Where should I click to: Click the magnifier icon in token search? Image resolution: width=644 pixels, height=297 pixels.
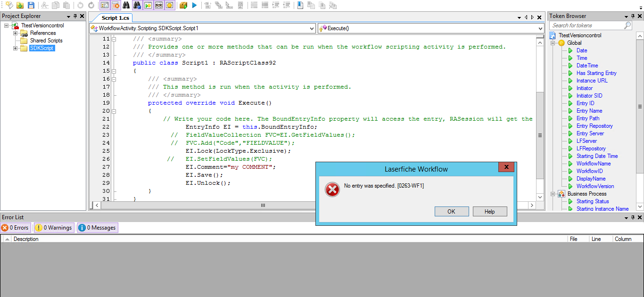tap(627, 25)
